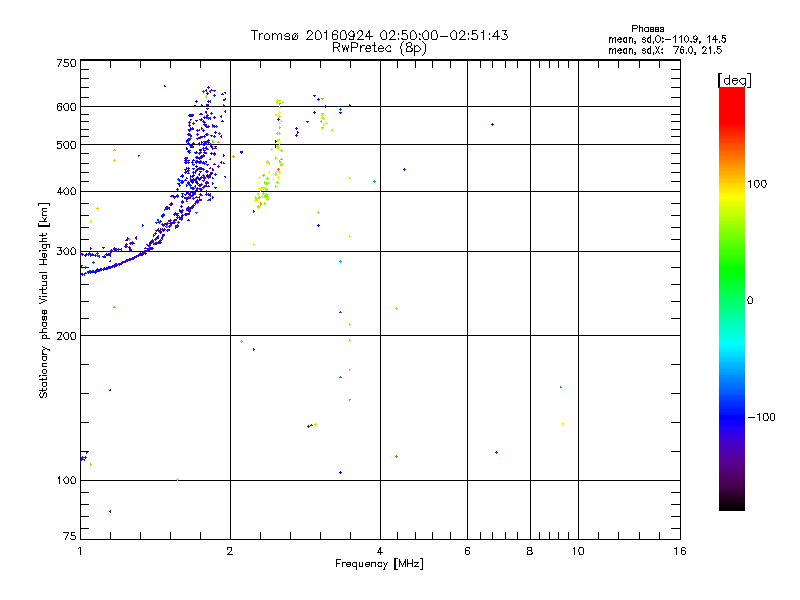
Task: Click the 75 tick on the height axis
Action: tap(69, 538)
